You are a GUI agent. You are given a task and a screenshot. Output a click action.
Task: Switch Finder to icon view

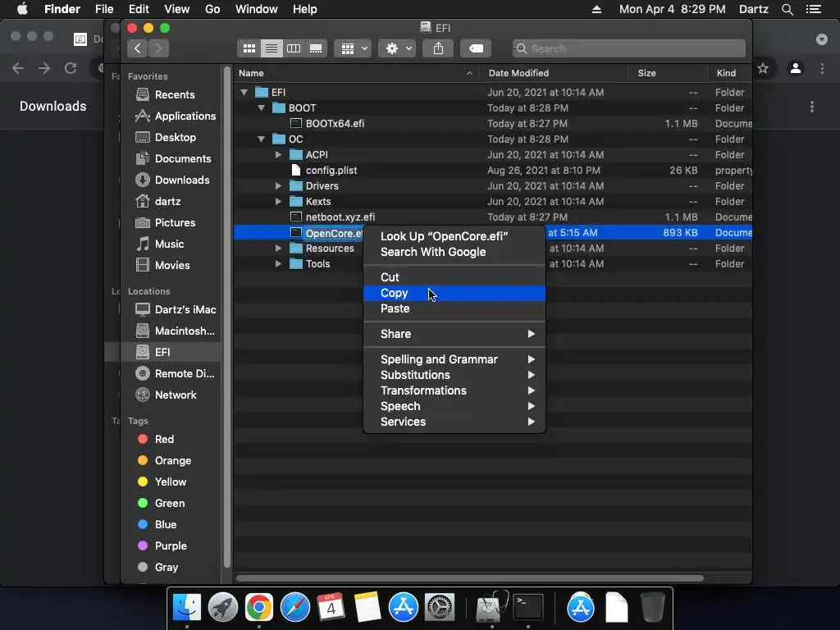click(x=249, y=48)
